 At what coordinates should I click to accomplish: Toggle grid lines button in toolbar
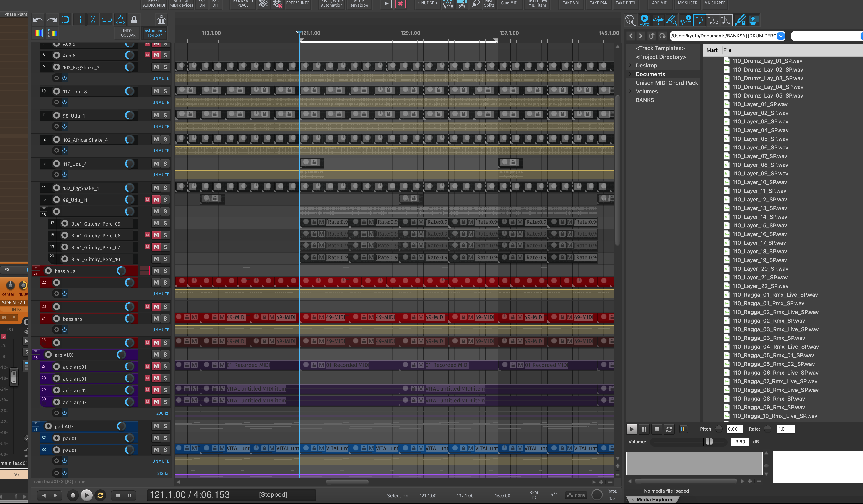pos(79,20)
